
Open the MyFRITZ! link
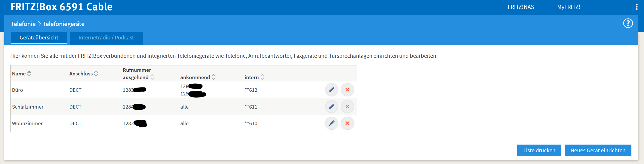point(569,7)
